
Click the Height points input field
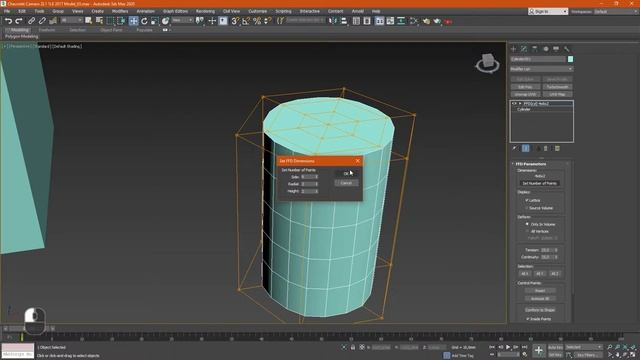[309, 191]
